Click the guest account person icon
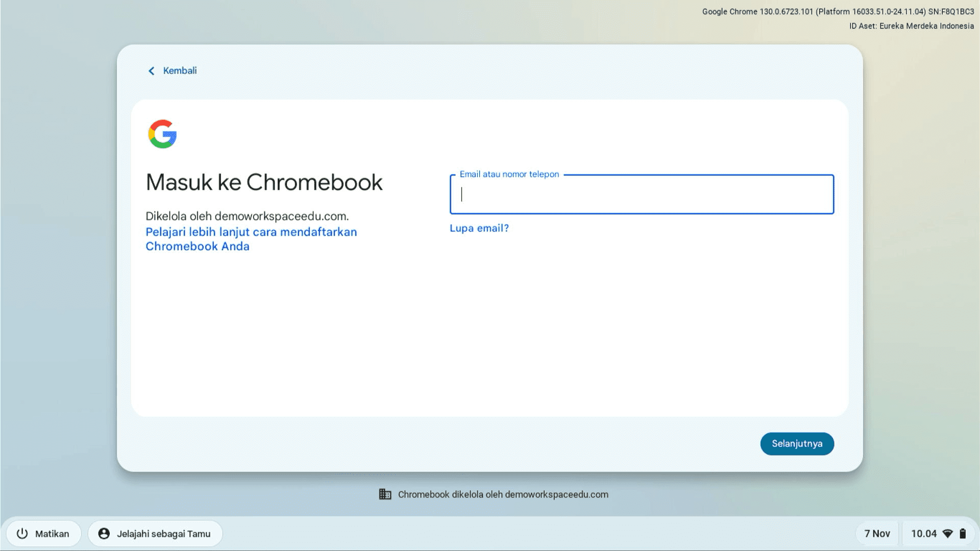Viewport: 980px width, 551px height. [105, 533]
